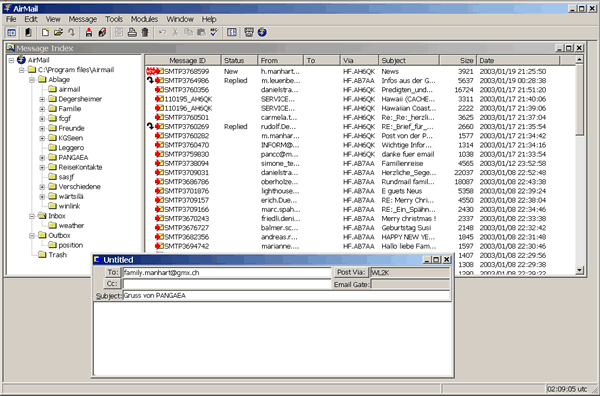600x396 pixels.
Task: Click the post message icon with red dot
Action: pyautogui.click(x=89, y=33)
